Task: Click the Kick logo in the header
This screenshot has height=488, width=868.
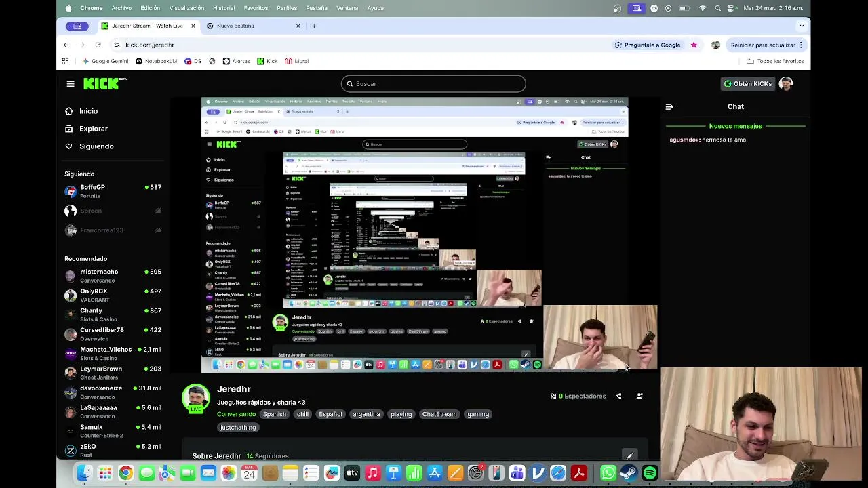Action: (x=104, y=83)
